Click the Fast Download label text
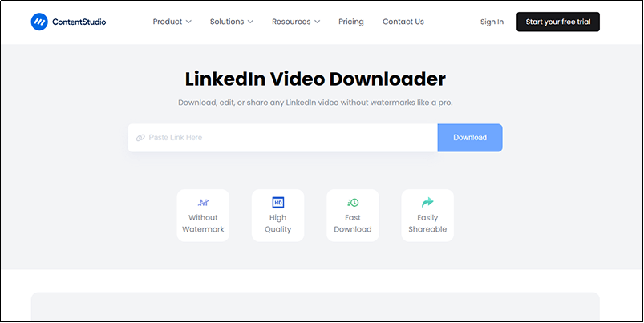Image resolution: width=644 pixels, height=323 pixels. (x=353, y=224)
